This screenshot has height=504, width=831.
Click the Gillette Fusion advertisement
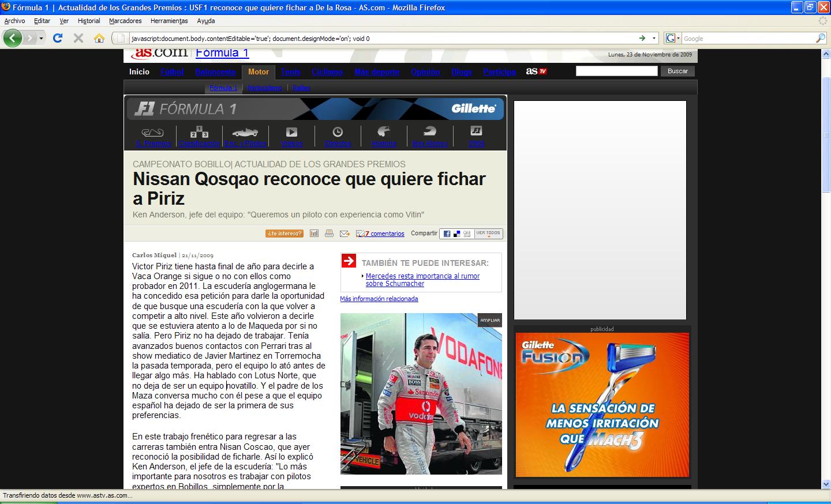pos(602,405)
